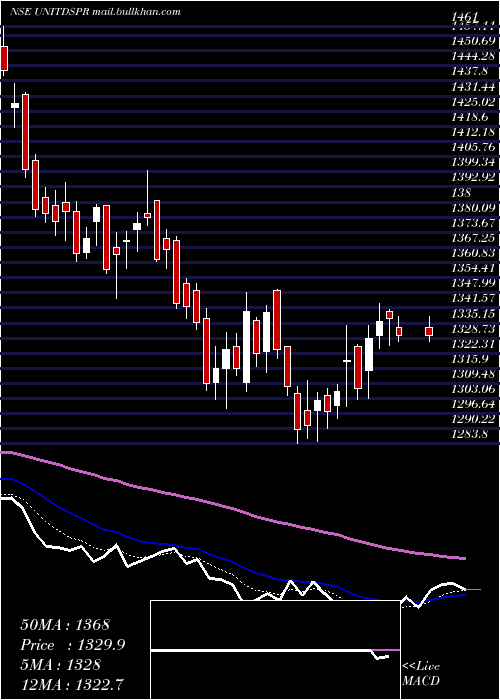Click inside the MACD inset box
This screenshot has width=500, height=700.
(275, 650)
